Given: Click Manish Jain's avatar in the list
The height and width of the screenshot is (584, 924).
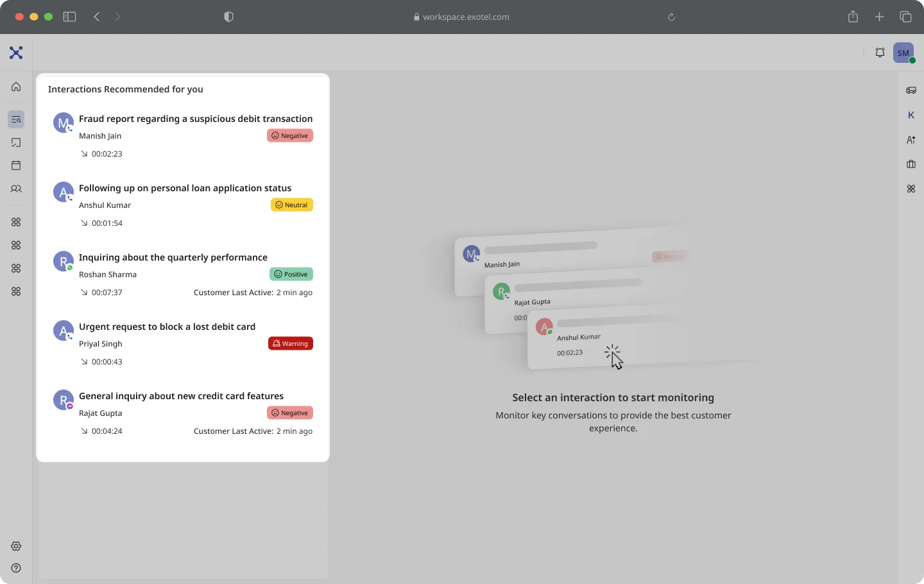Looking at the screenshot, I should click(x=64, y=123).
